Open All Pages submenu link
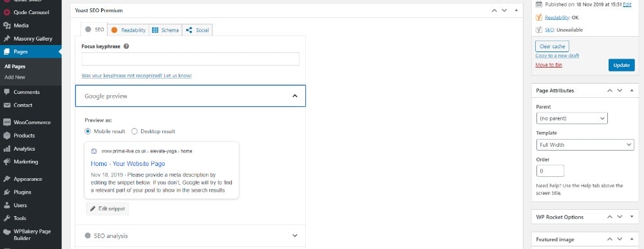 pyautogui.click(x=15, y=66)
